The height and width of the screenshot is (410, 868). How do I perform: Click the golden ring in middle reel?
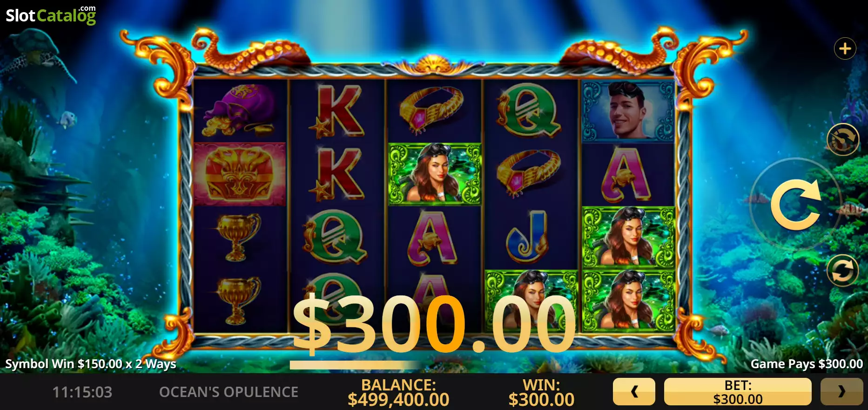tap(431, 110)
